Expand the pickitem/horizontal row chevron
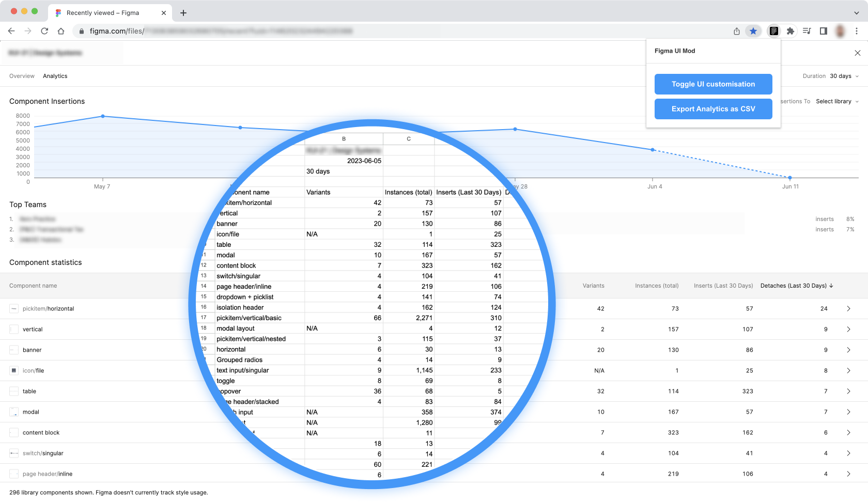 coord(848,309)
